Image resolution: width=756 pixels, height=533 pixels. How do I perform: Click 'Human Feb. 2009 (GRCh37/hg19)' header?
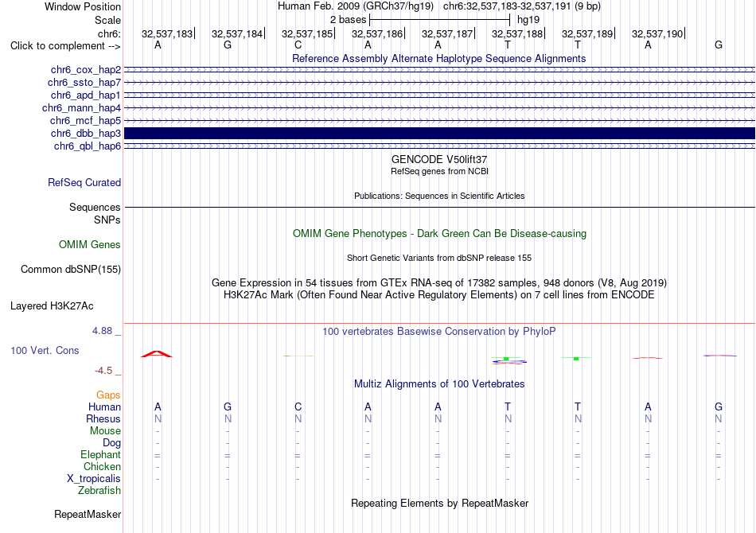356,6
